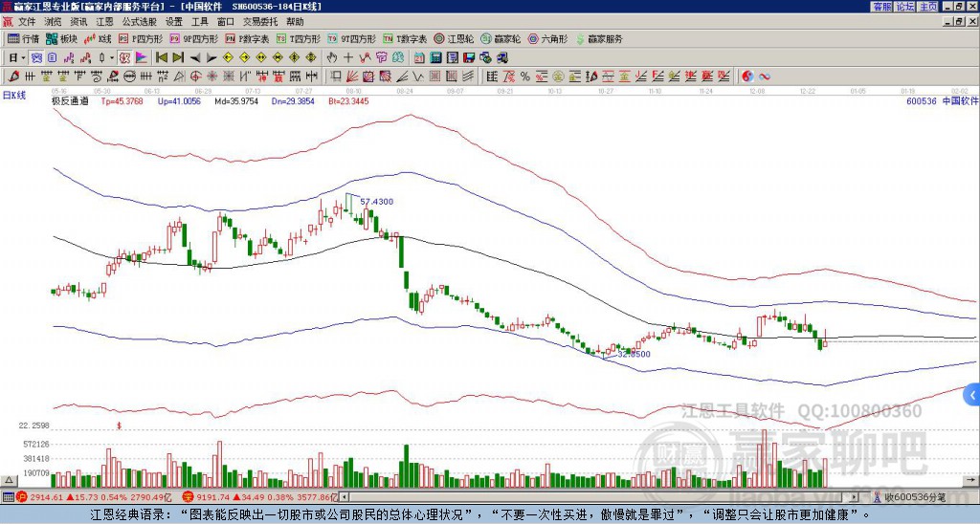Open the P四方形 square tool
This screenshot has height=524, width=980.
[141, 38]
